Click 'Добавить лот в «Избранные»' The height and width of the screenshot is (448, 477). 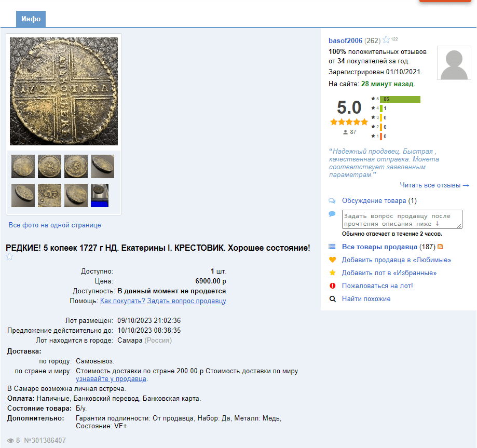[389, 273]
